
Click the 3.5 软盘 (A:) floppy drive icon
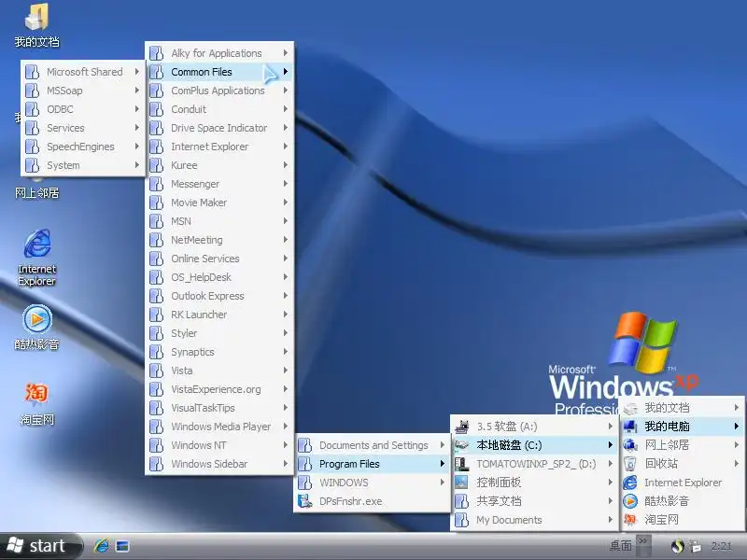point(461,427)
